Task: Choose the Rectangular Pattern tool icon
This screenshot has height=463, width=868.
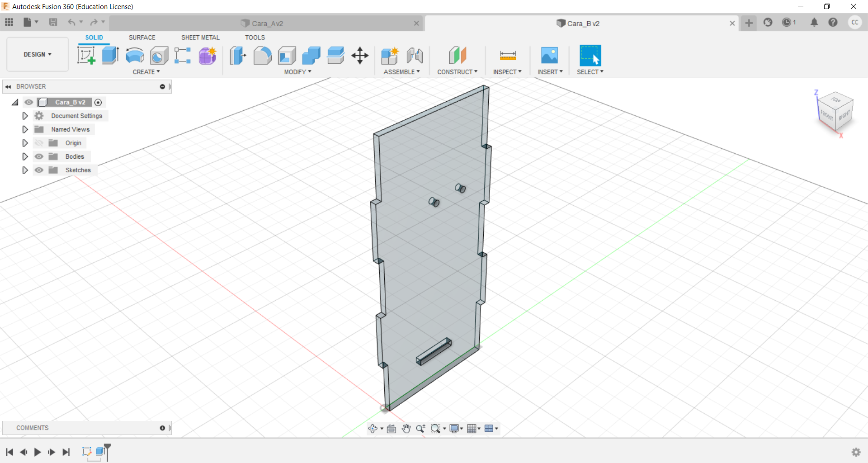Action: [x=183, y=56]
